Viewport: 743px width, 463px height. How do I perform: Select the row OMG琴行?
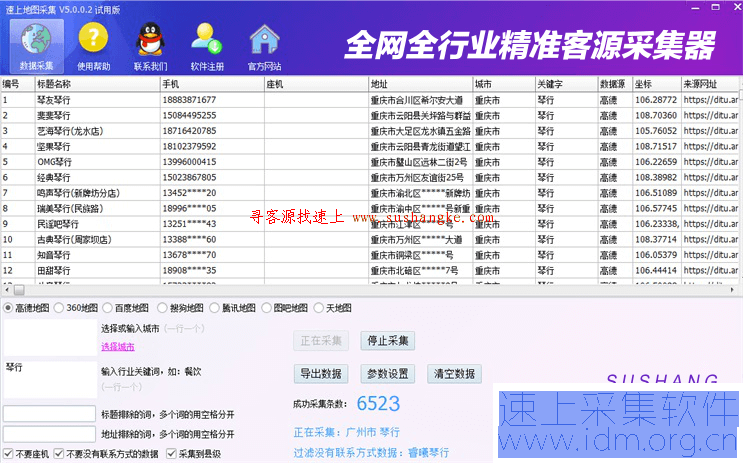coord(370,162)
